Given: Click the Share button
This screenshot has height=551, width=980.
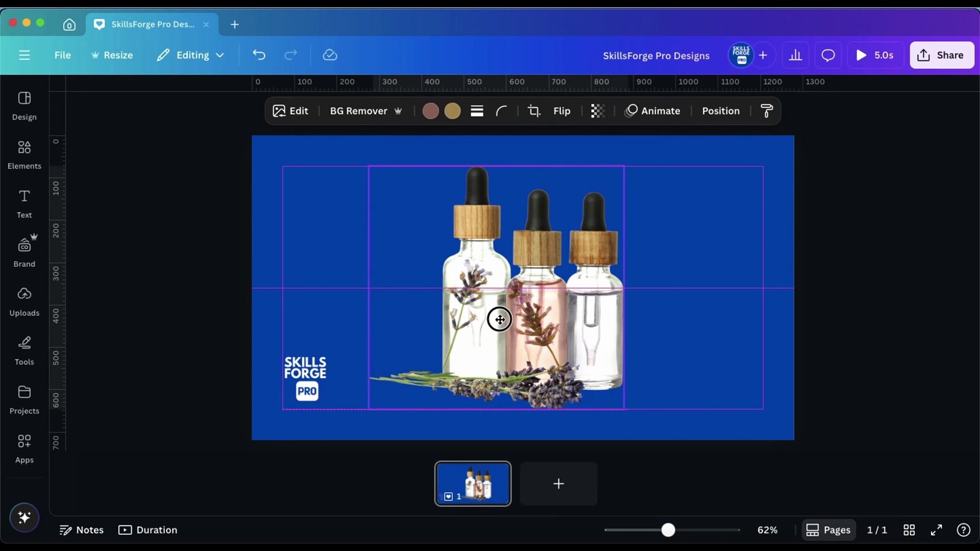Looking at the screenshot, I should (x=941, y=55).
